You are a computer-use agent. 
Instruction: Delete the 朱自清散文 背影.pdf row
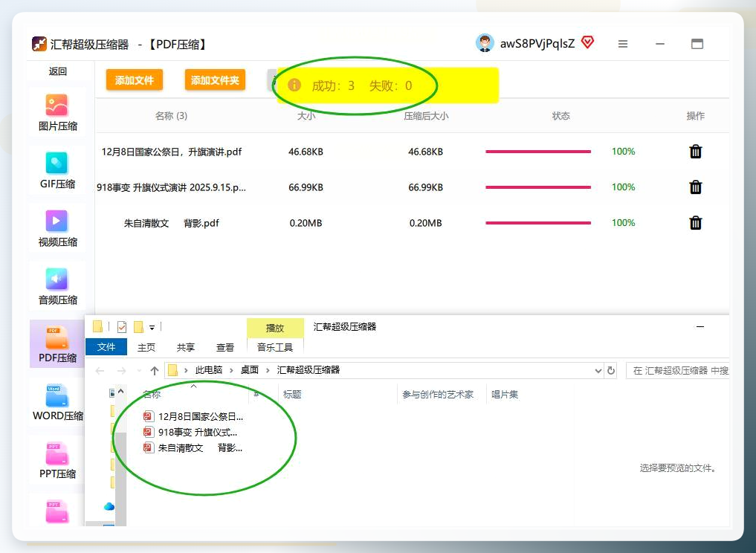point(695,223)
